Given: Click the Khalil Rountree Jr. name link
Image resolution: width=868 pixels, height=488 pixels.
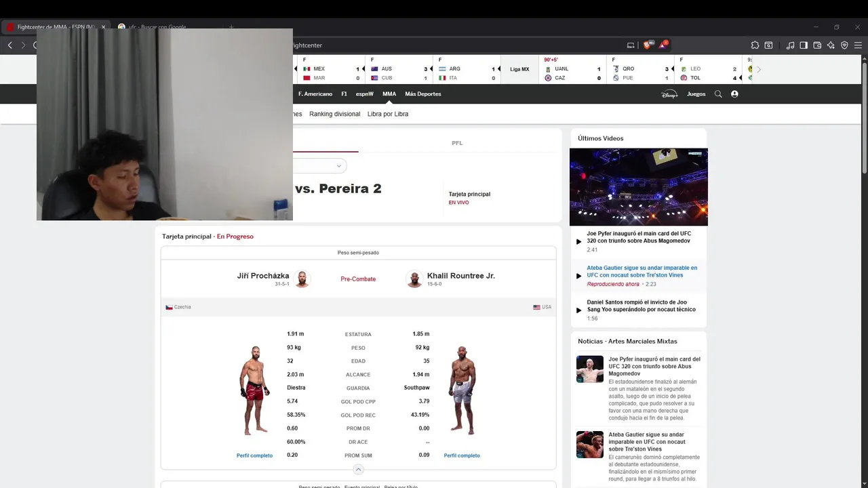Looking at the screenshot, I should click(x=461, y=276).
